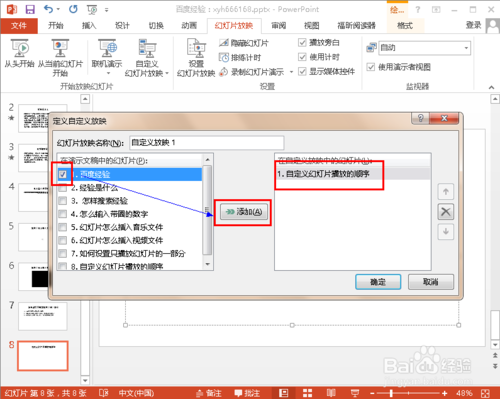
Task: Check box for 7. 如何设置只播放幻灯片的一部分
Action: pos(62,254)
